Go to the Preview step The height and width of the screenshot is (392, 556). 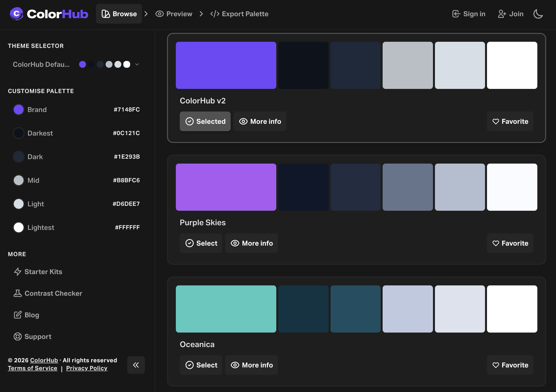(x=174, y=14)
